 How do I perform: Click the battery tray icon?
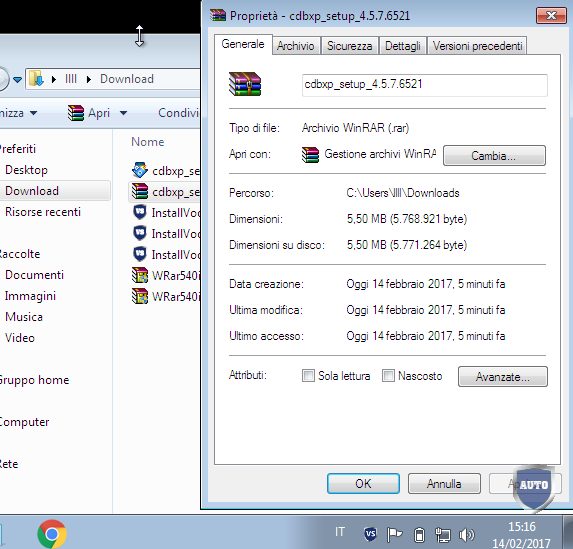(419, 535)
